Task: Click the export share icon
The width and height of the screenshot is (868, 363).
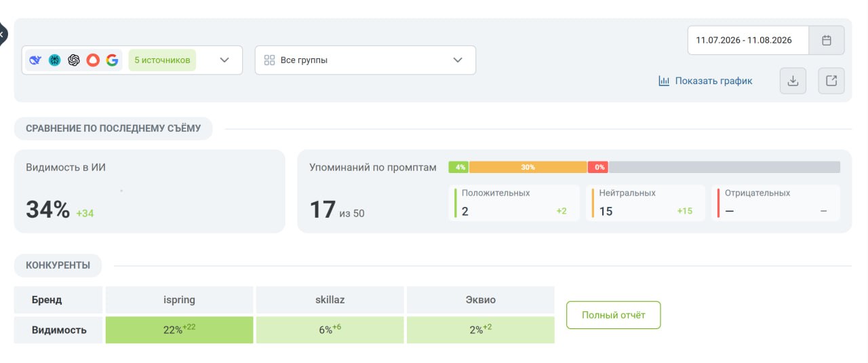Action: 831,81
